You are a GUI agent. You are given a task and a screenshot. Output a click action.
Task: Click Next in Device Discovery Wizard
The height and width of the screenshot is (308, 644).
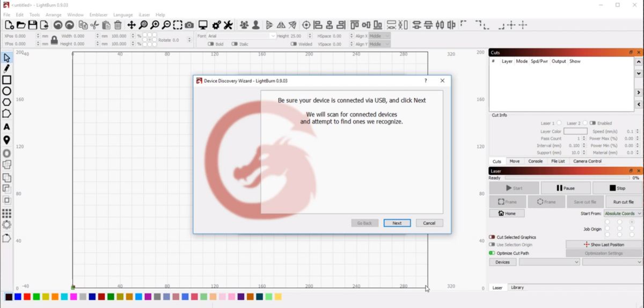tap(397, 223)
